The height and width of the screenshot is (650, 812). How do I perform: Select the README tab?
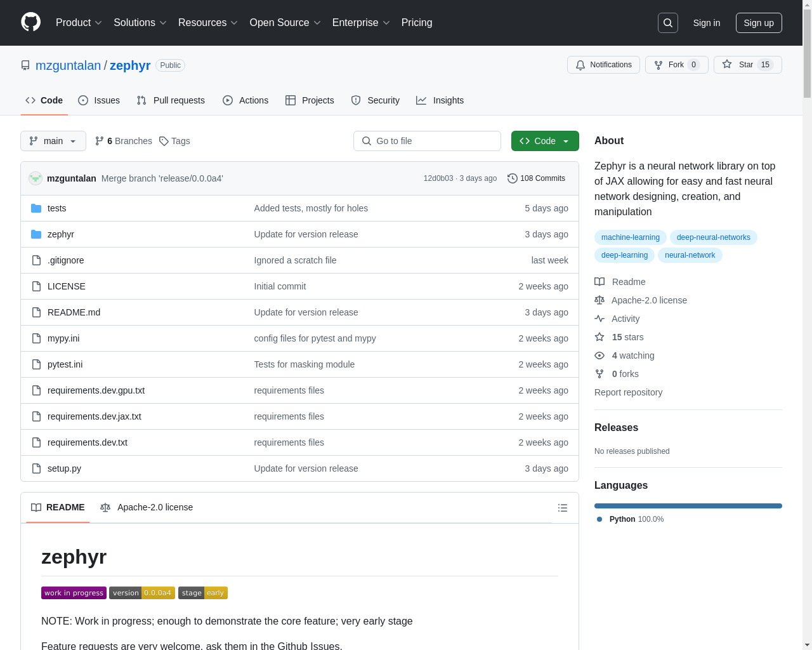point(58,507)
